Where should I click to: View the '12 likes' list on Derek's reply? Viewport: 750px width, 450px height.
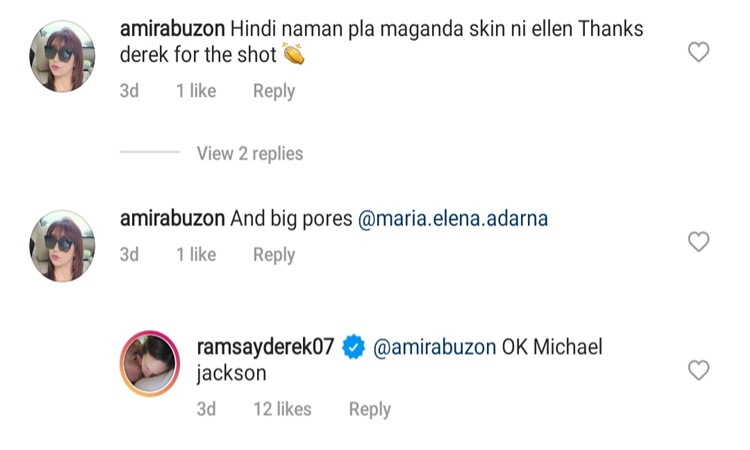click(280, 409)
